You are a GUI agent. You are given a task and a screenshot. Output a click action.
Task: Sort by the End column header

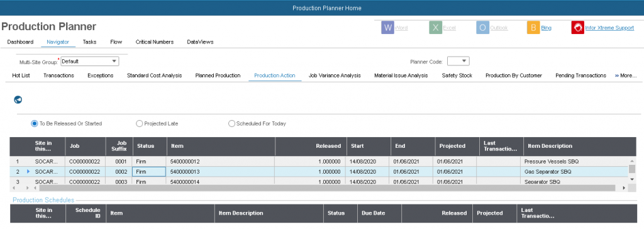tap(413, 146)
